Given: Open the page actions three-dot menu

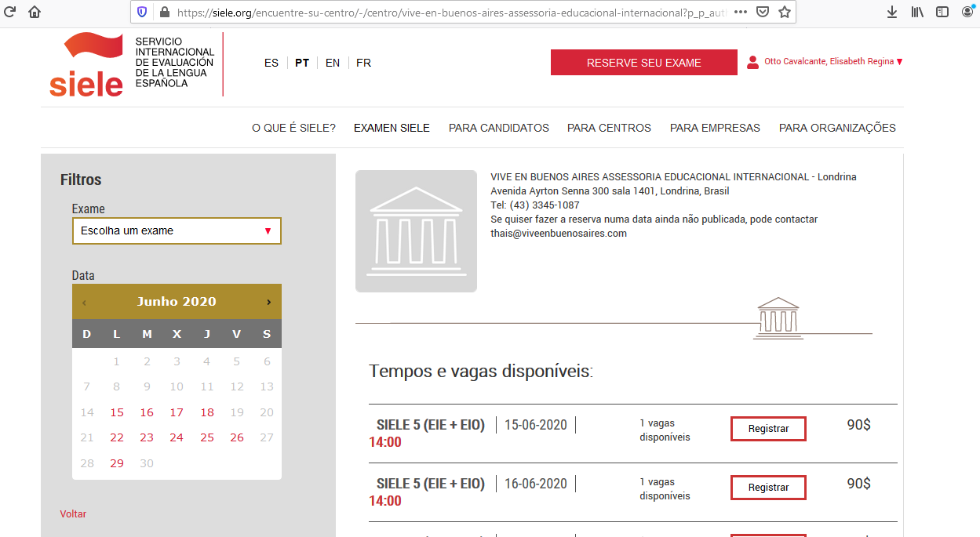Looking at the screenshot, I should pos(741,12).
